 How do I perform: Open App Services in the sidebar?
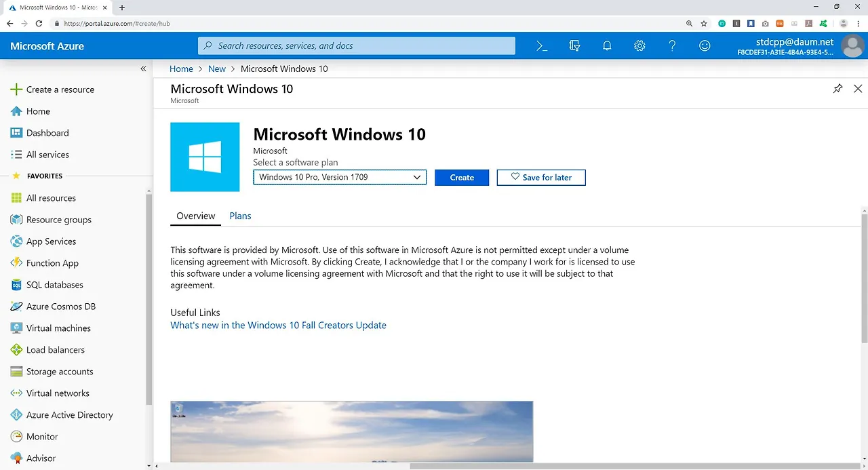click(43, 241)
